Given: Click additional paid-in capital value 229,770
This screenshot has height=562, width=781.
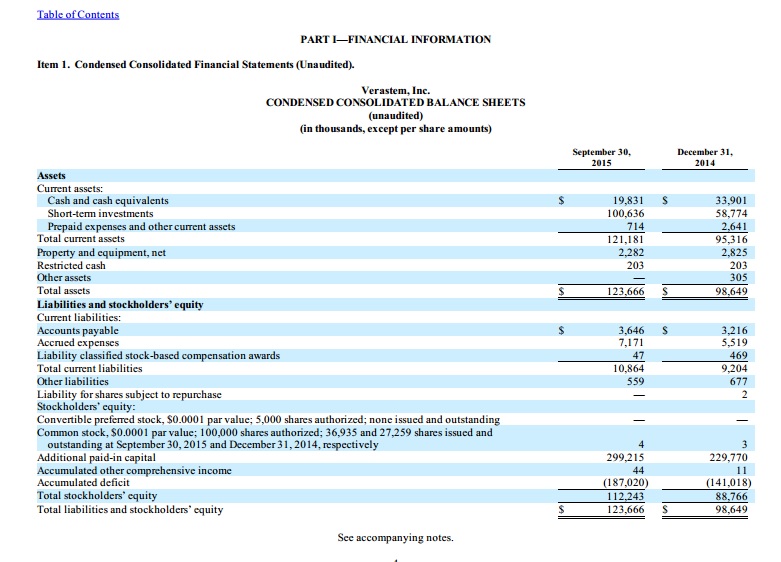Looking at the screenshot, I should (x=729, y=457).
